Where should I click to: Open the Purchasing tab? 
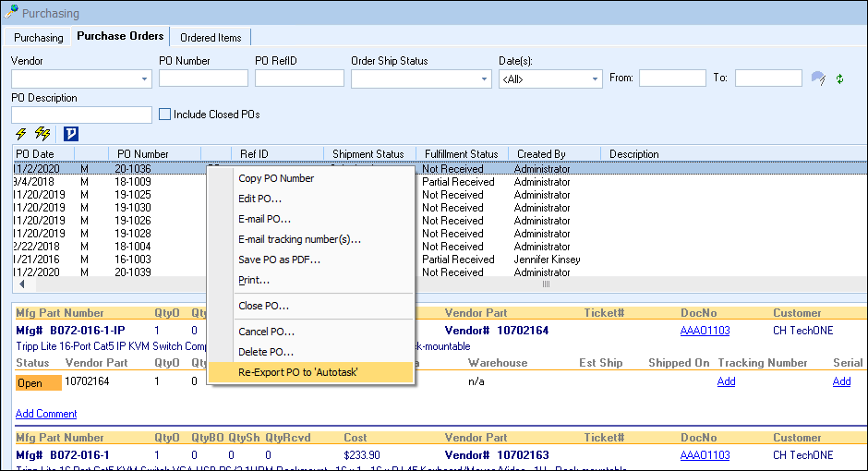coord(38,38)
